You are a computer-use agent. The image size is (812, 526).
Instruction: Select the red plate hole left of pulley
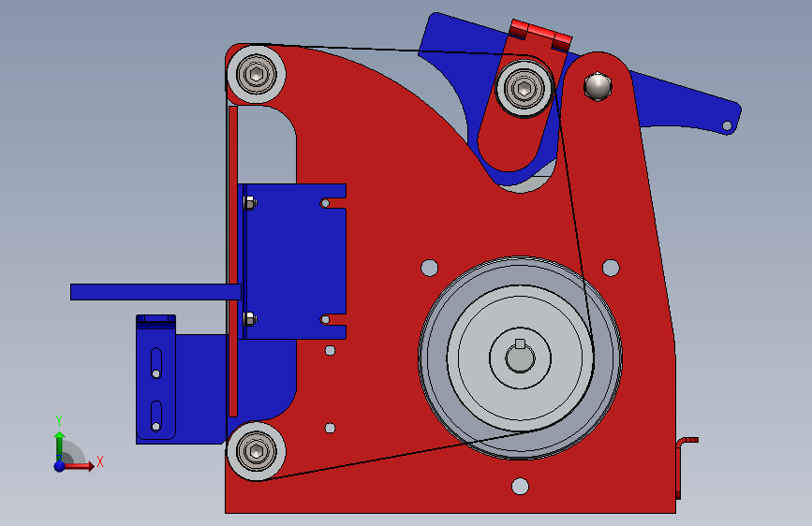(429, 268)
